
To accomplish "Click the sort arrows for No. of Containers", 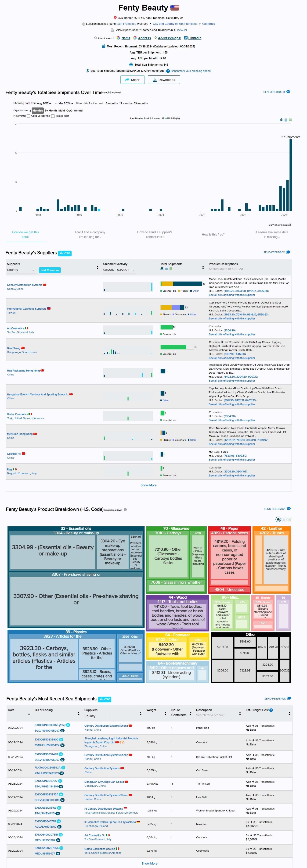I will coord(190,713).
